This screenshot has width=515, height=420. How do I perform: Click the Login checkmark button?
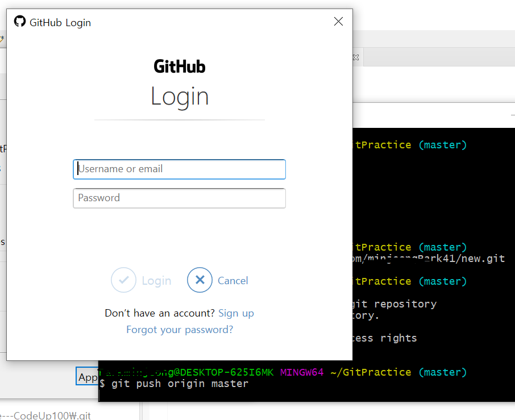click(x=123, y=280)
